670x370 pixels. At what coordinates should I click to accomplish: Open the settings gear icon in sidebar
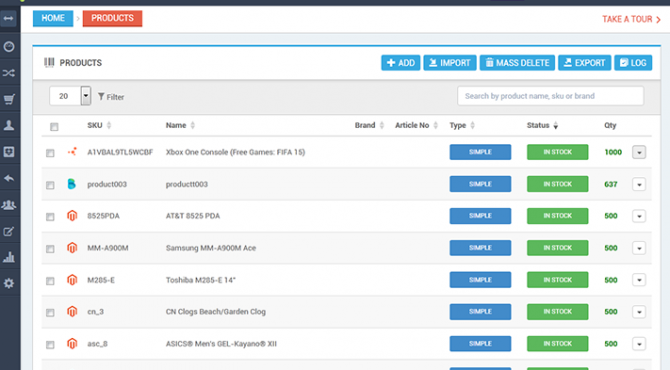(x=9, y=283)
